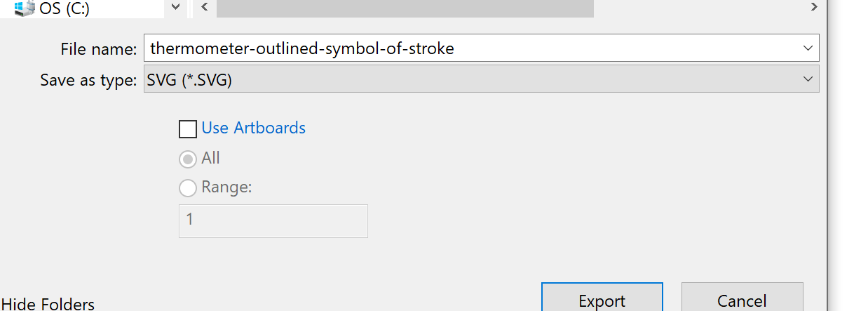Open the Save as type SVG combo box
The width and height of the screenshot is (868, 311).
pyautogui.click(x=470, y=79)
